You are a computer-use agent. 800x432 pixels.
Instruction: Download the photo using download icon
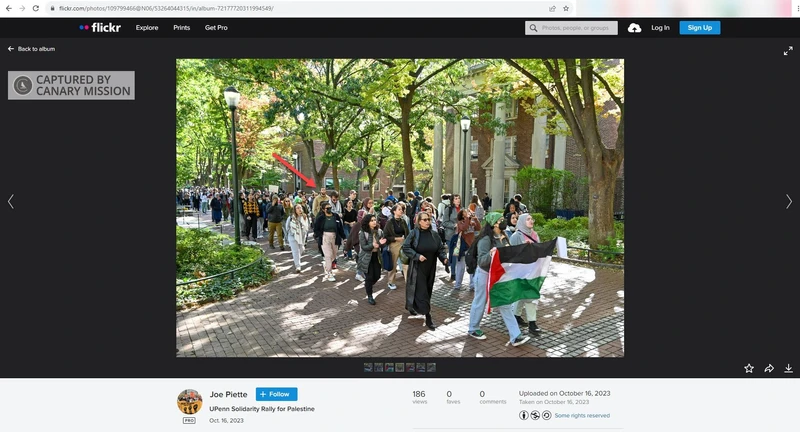pos(789,368)
